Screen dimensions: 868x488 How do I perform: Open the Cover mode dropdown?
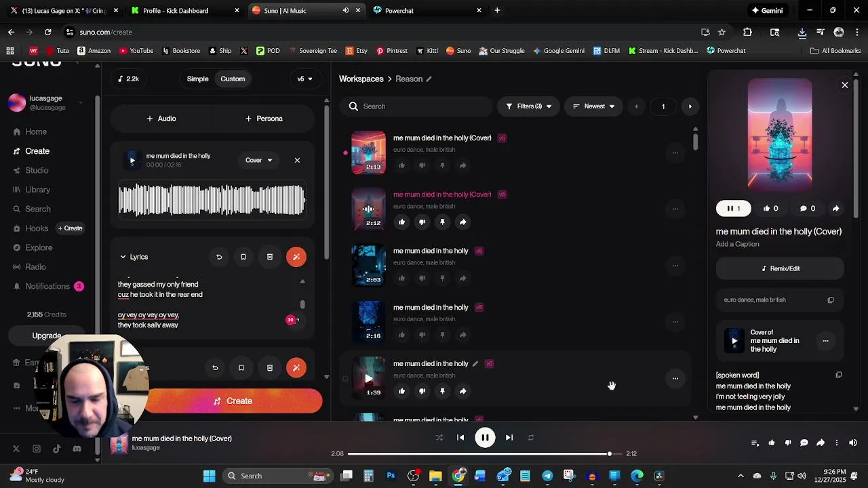point(258,160)
